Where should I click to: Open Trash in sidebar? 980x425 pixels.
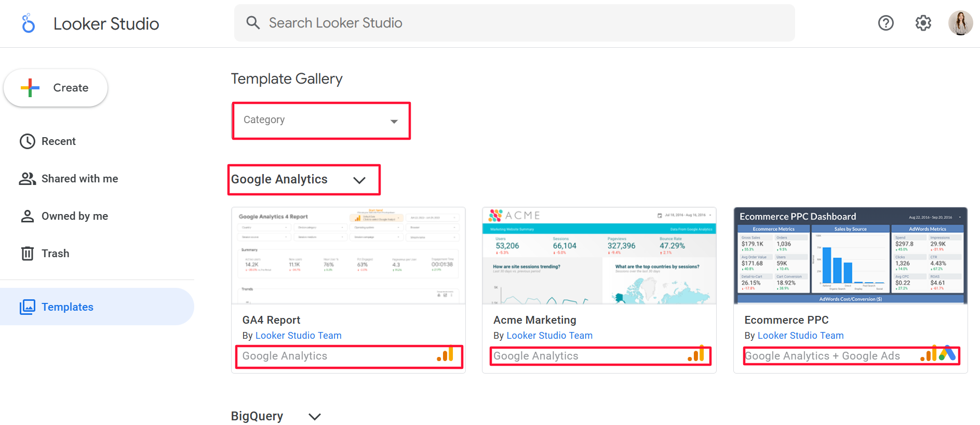(x=98, y=254)
